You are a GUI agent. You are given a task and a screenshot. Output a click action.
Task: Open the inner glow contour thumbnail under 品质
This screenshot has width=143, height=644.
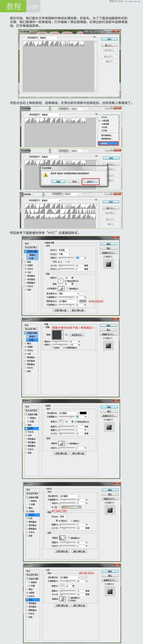[62, 538]
